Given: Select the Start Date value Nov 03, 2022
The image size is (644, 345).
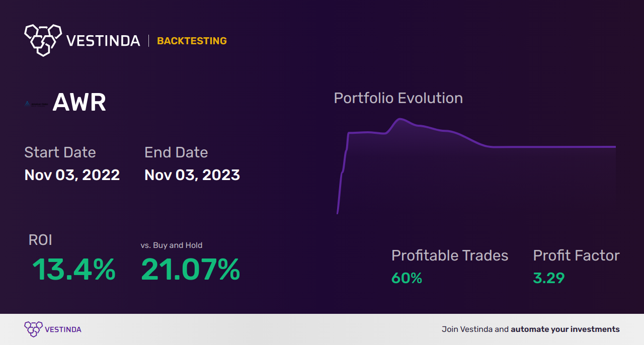Looking at the screenshot, I should pyautogui.click(x=72, y=175).
